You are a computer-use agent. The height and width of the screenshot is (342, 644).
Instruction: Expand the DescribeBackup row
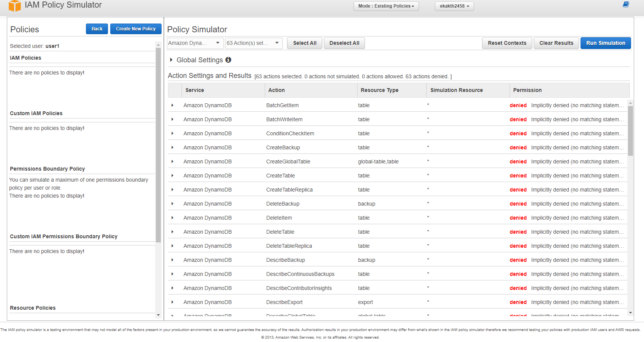[x=172, y=260]
